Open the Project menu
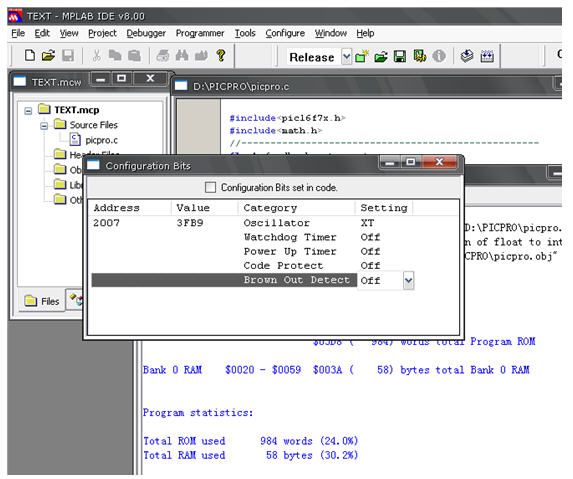 click(102, 33)
